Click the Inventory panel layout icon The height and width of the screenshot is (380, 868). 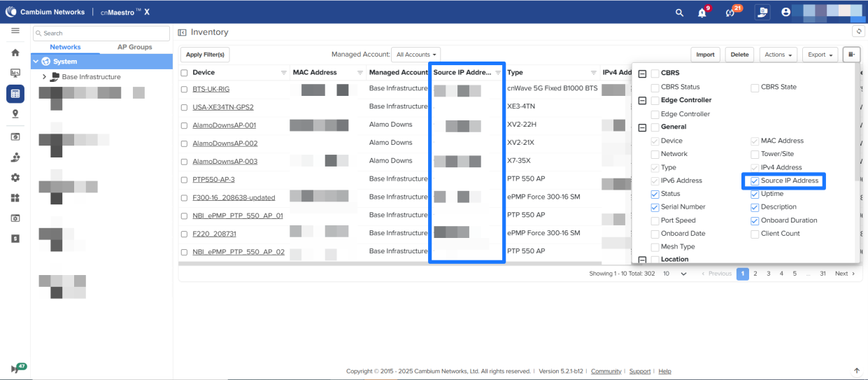(182, 32)
